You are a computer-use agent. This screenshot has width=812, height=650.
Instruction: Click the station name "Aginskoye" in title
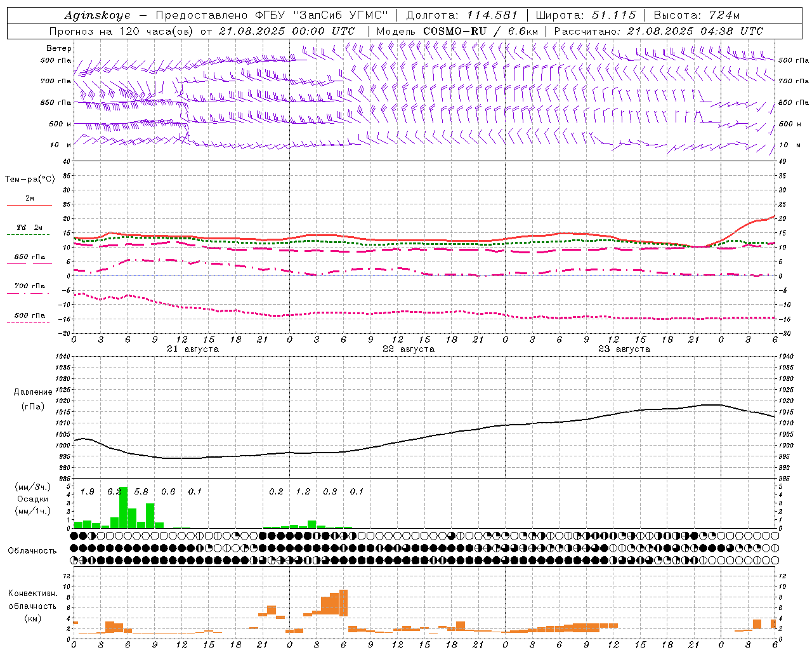(98, 15)
